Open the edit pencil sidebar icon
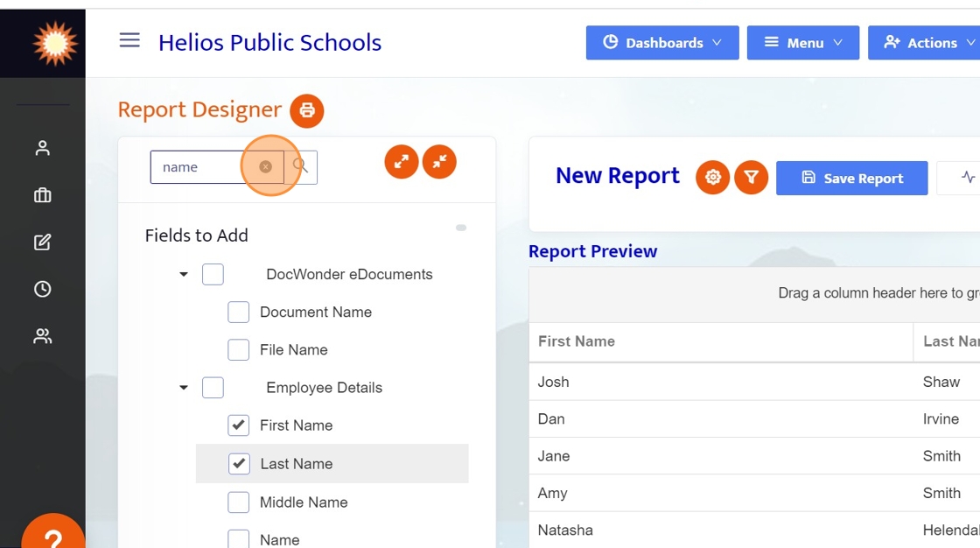 tap(43, 242)
